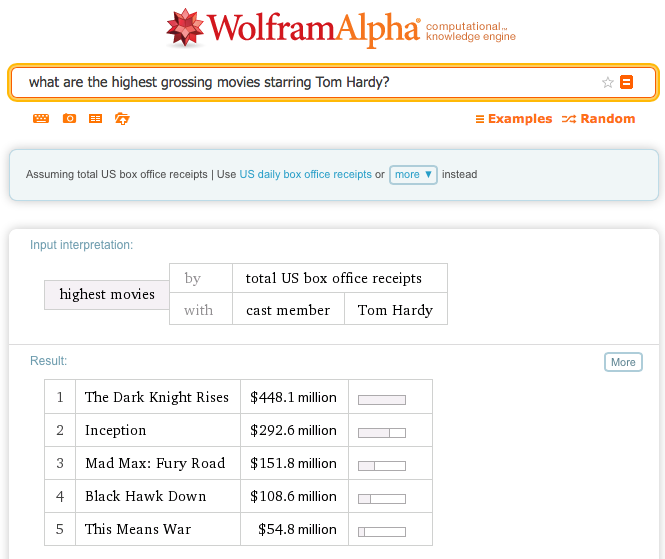
Task: Click inside the search query field
Action: click(x=300, y=82)
